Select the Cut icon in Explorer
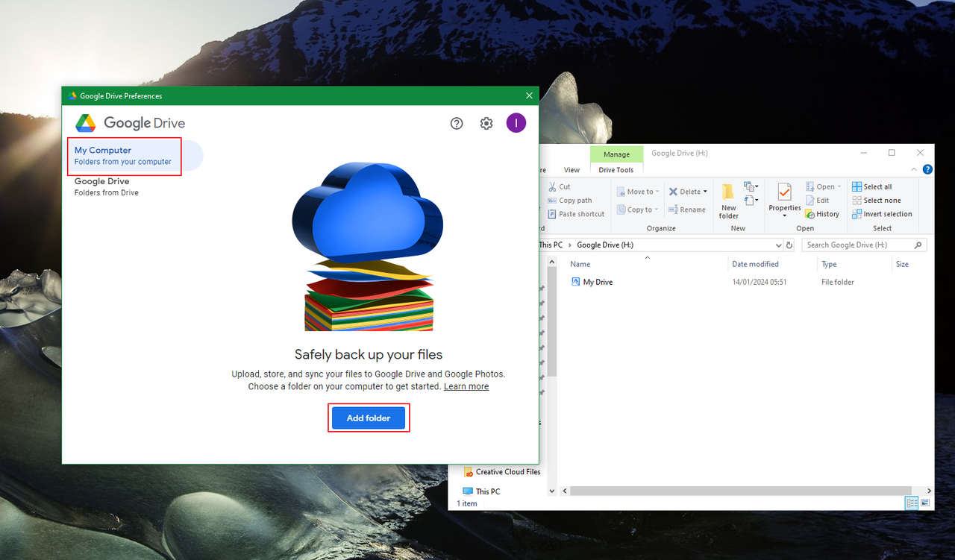Screen dimensions: 955x560 [x=554, y=186]
